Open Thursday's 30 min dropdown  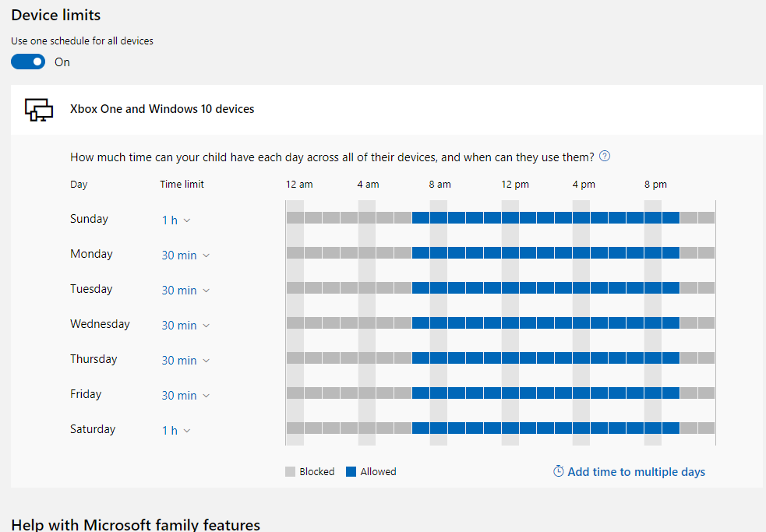point(185,360)
